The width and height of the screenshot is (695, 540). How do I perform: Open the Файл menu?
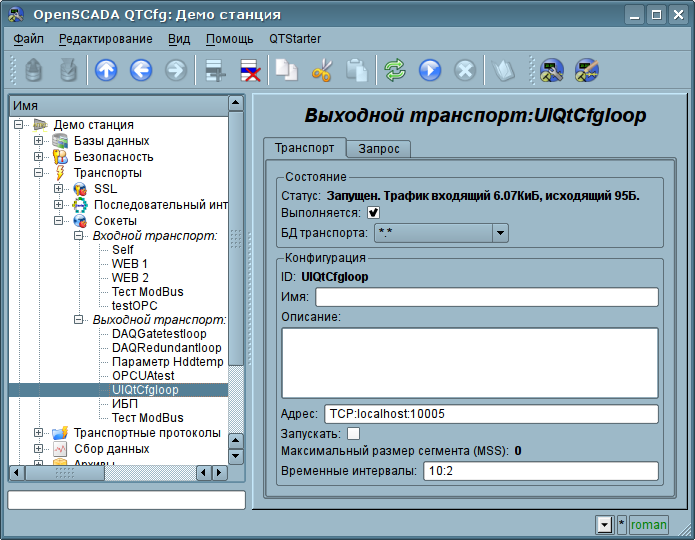28,39
